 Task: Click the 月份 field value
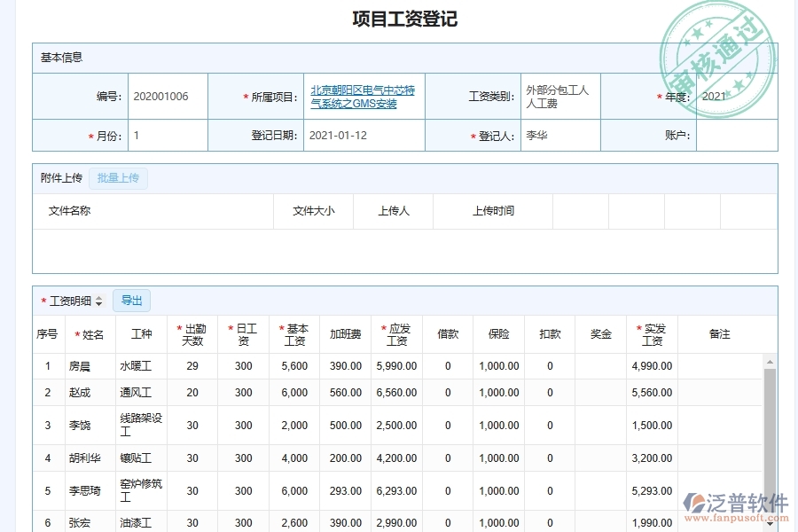[168, 136]
